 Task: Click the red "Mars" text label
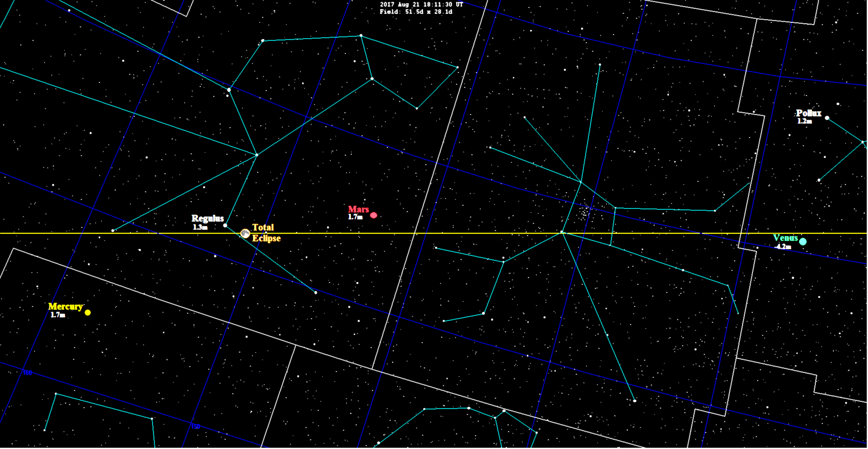pyautogui.click(x=358, y=209)
